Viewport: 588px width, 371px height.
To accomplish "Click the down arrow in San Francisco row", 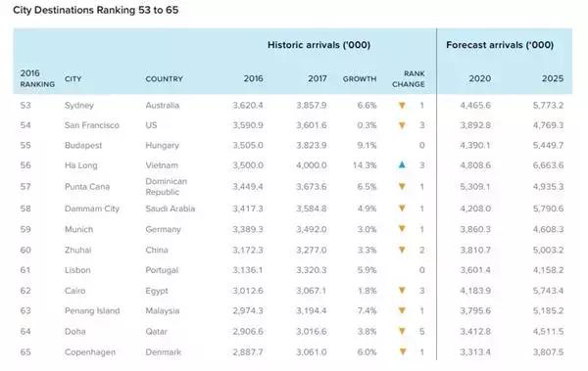I will point(402,125).
